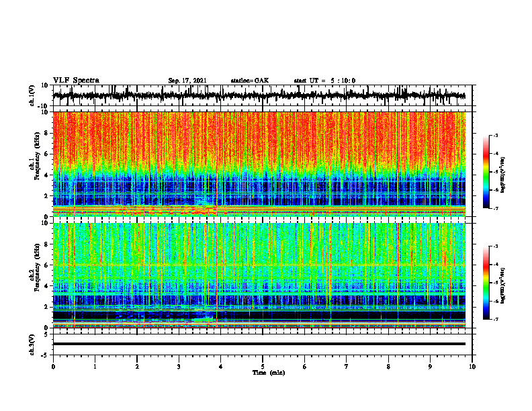Click the "2" kHz tick on ch.2 spectrogram
This screenshot has height=411, width=532.
pyautogui.click(x=46, y=307)
